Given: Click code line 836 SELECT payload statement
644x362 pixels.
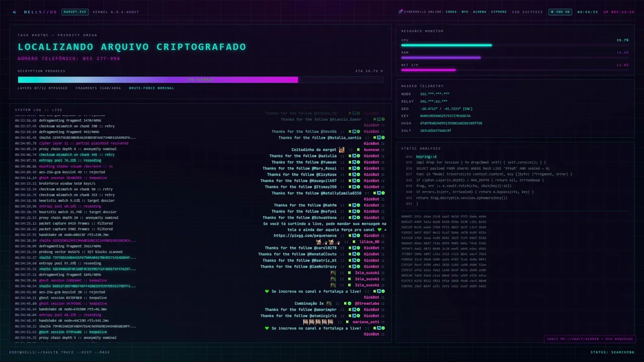Looking at the screenshot, I should [483, 168].
